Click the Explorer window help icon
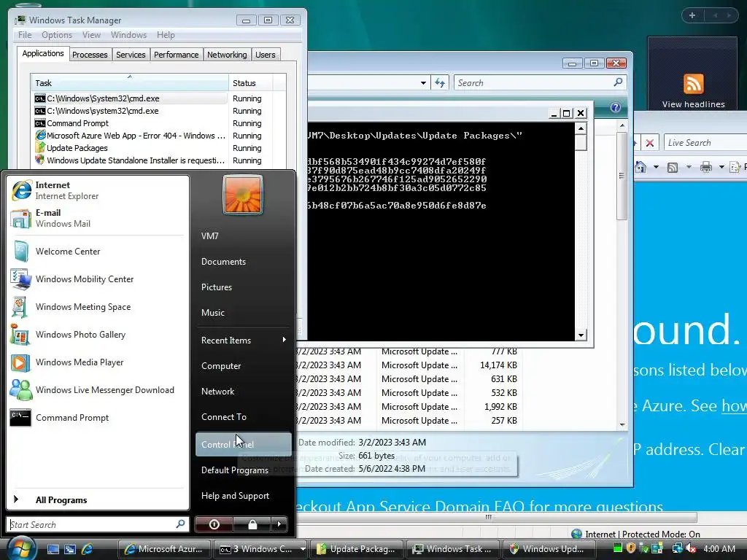The image size is (747, 560). coord(616,107)
